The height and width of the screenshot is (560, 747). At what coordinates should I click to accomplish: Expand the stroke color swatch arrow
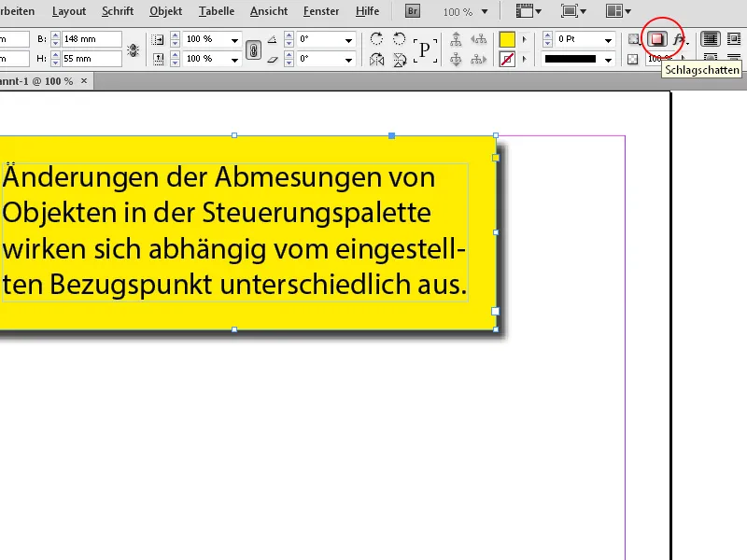point(525,60)
